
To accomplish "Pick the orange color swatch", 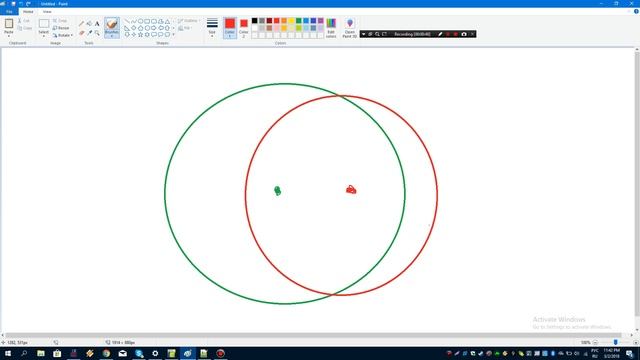I will click(284, 21).
